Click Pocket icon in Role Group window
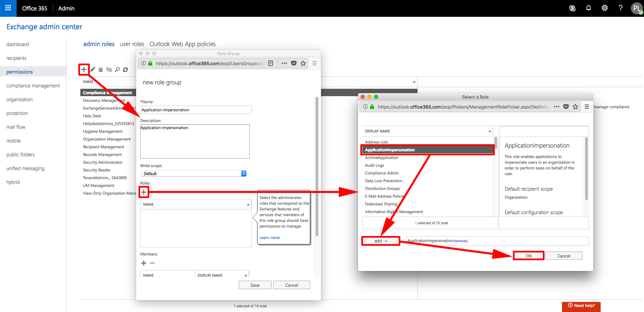 point(294,63)
